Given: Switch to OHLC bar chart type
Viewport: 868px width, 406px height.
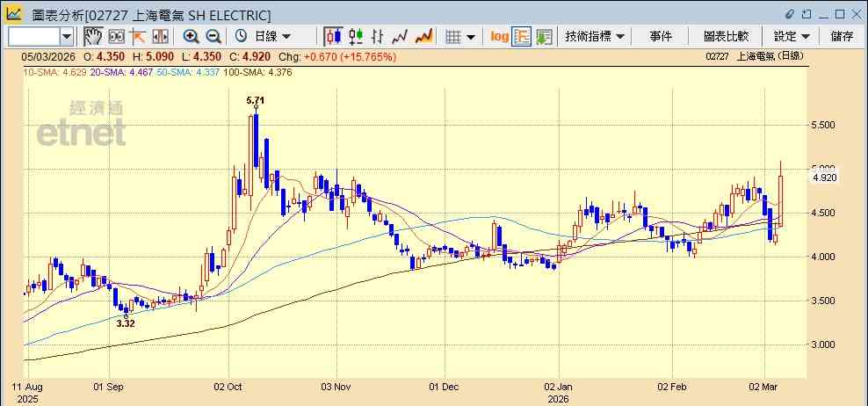Looking at the screenshot, I should [378, 37].
